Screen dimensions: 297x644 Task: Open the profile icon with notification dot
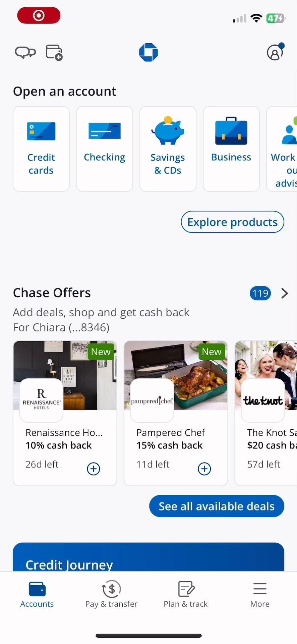coord(276,52)
